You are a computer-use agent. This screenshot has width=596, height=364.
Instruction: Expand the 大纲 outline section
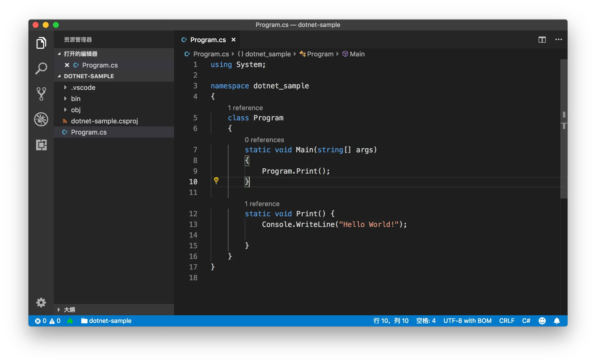69,310
